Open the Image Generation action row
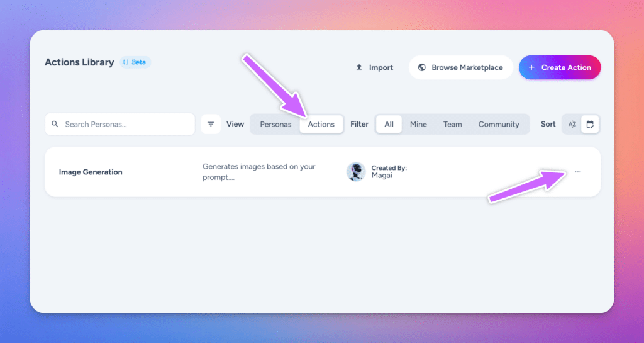The image size is (644, 343). 323,172
